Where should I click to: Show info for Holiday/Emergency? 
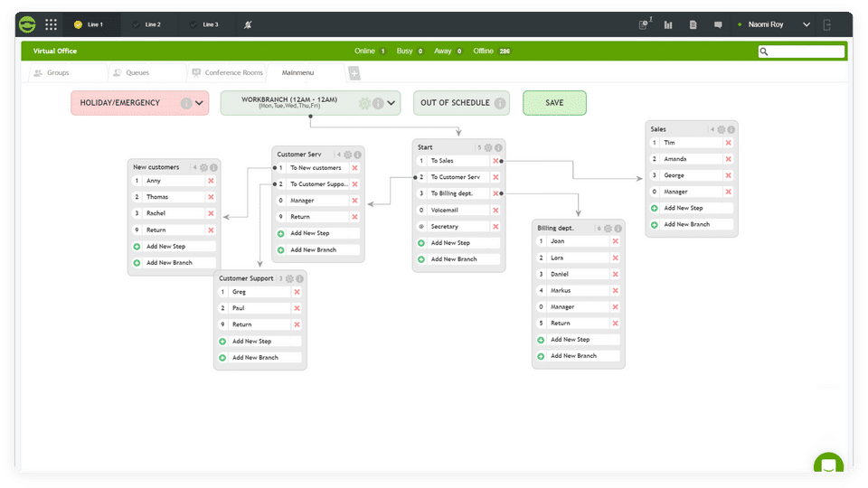pyautogui.click(x=186, y=103)
